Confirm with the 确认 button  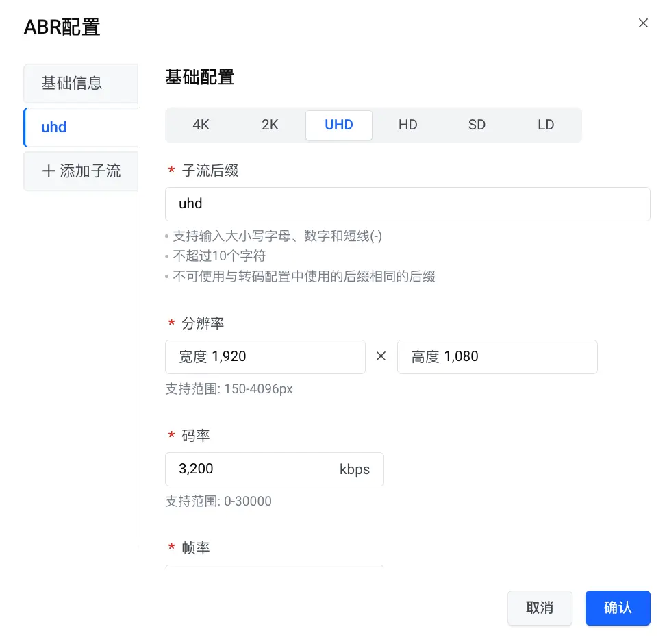pos(618,608)
